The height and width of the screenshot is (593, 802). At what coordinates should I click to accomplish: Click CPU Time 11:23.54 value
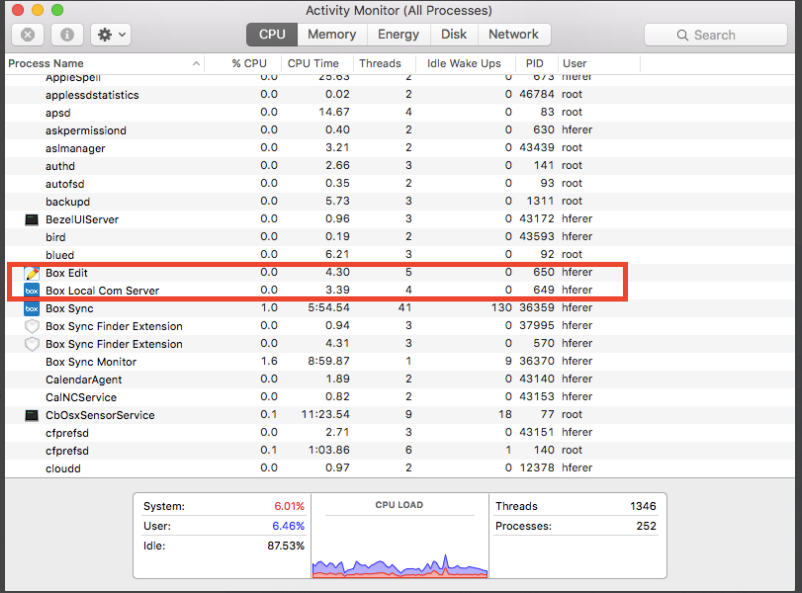[325, 414]
